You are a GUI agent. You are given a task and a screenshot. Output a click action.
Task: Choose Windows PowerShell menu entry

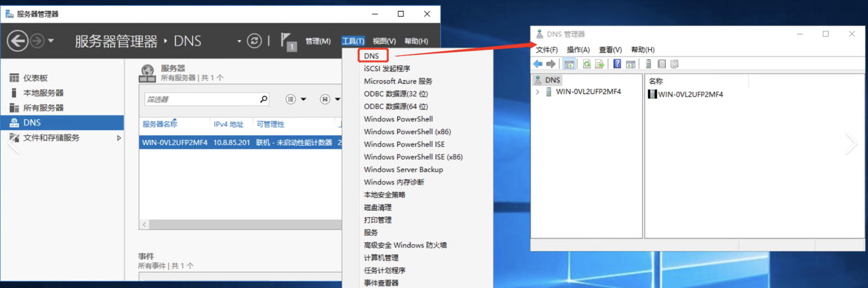tap(398, 119)
